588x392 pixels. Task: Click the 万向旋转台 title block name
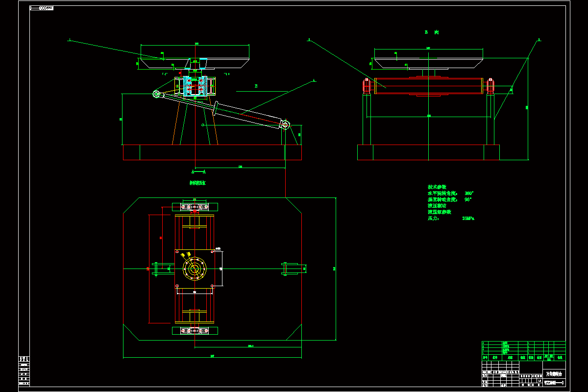point(554,374)
